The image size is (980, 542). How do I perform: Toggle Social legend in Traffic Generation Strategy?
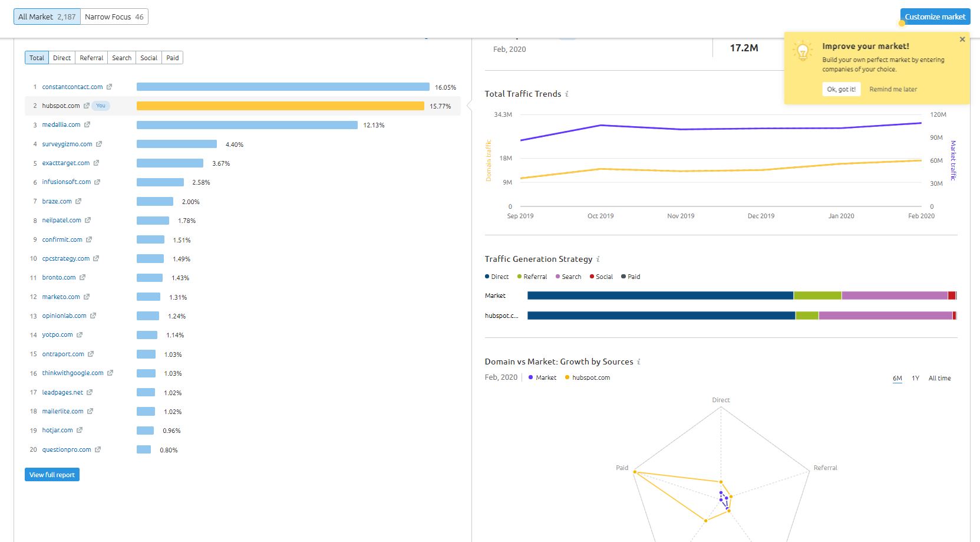tap(601, 277)
